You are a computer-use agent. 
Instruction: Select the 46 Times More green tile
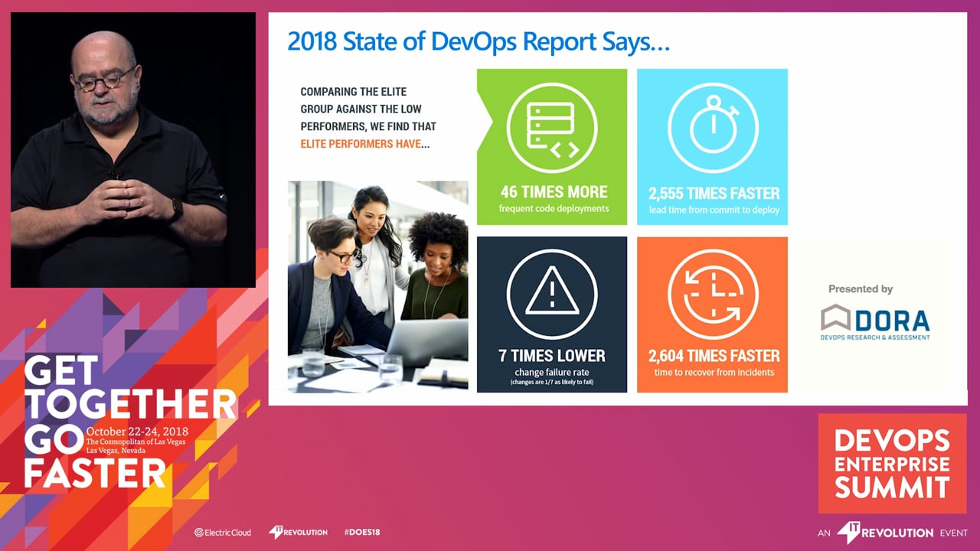[x=552, y=147]
